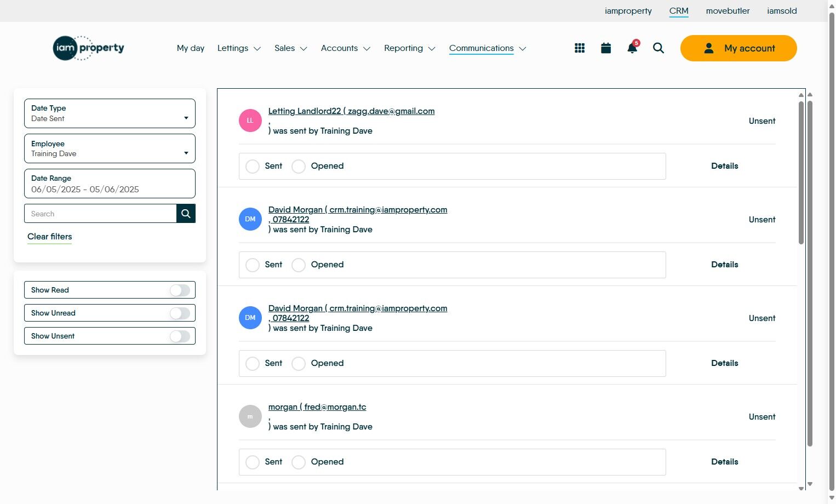This screenshot has height=504, width=836.
Task: Click the search button beside filter Search field
Action: (x=186, y=214)
